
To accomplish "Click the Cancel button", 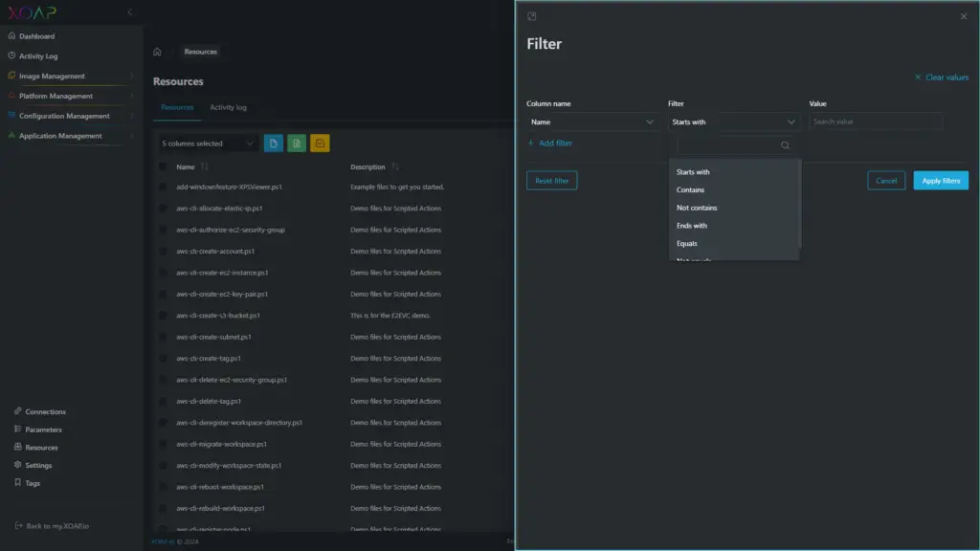I will coord(886,181).
